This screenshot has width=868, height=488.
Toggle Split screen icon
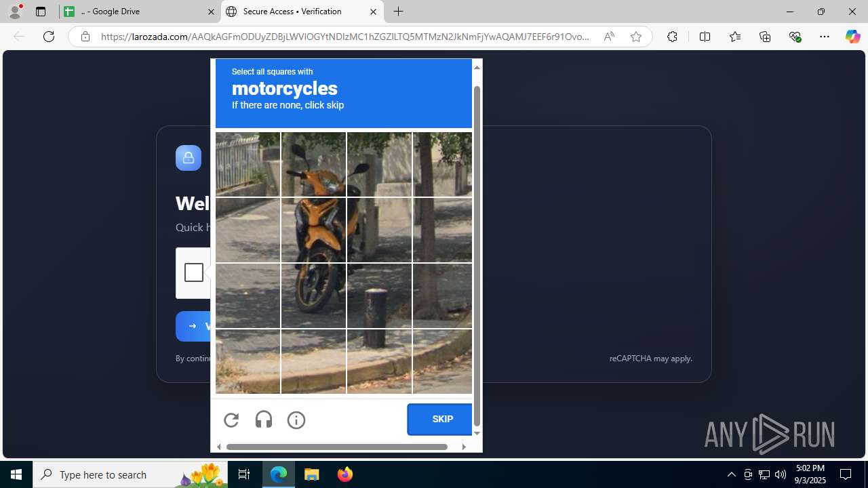tap(705, 37)
